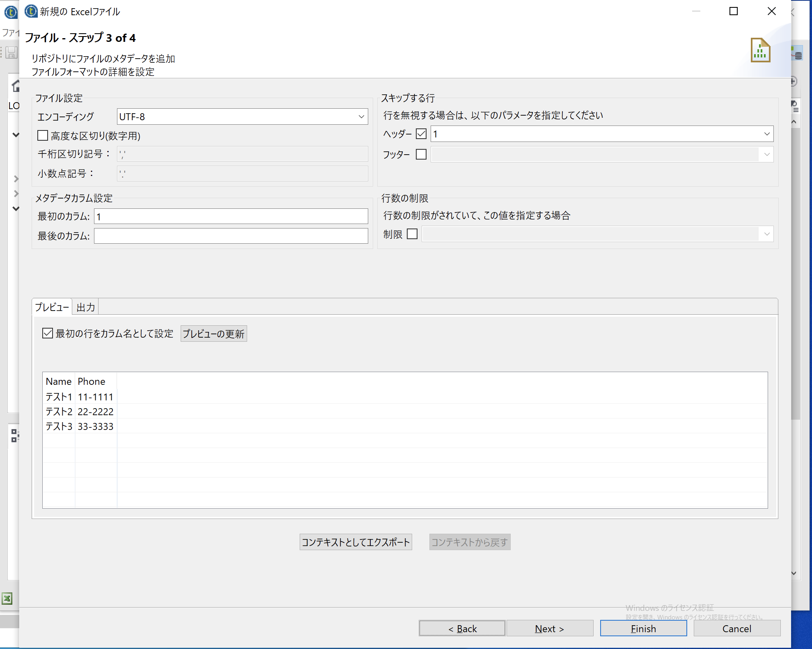This screenshot has width=812, height=649.
Task: Open the ヘッダー value dropdown
Action: click(766, 134)
